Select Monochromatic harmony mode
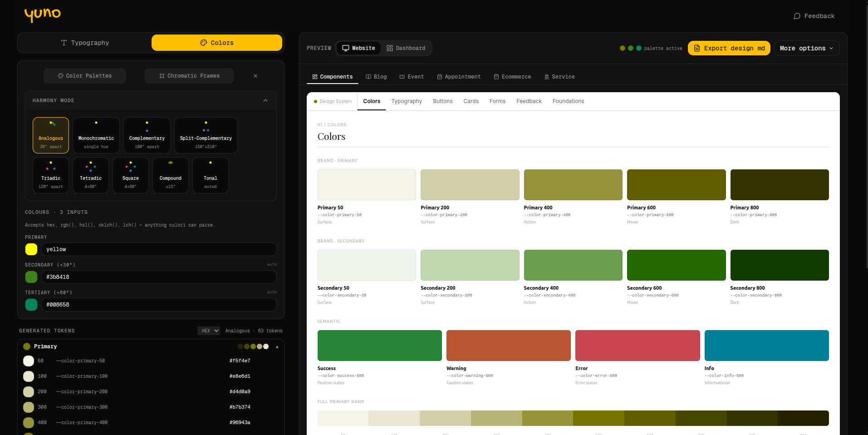 [96, 135]
